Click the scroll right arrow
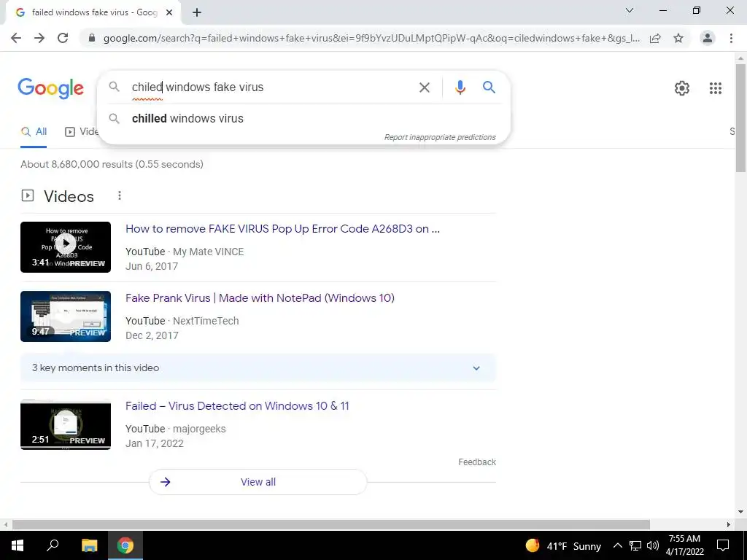The image size is (747, 560). pos(729,524)
